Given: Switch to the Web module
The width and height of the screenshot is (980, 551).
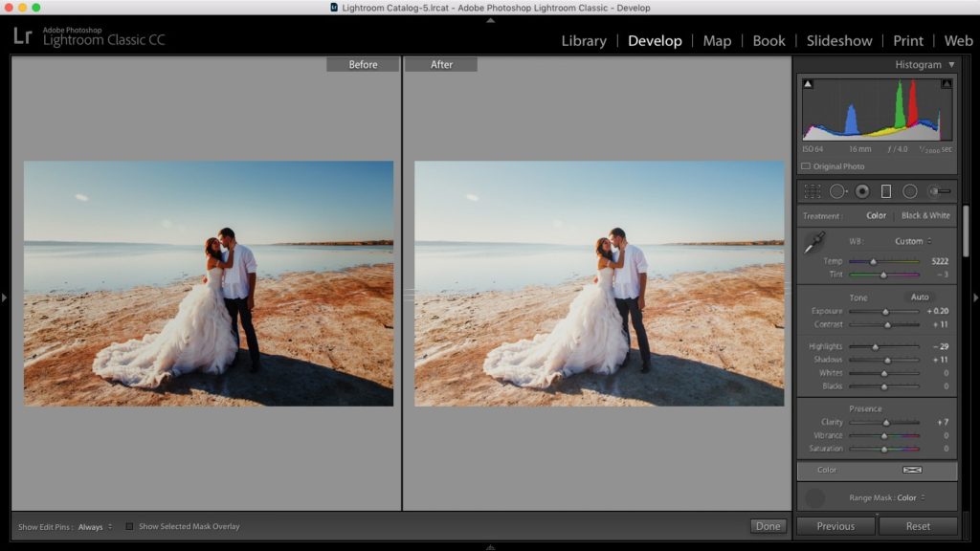Looking at the screenshot, I should [958, 40].
